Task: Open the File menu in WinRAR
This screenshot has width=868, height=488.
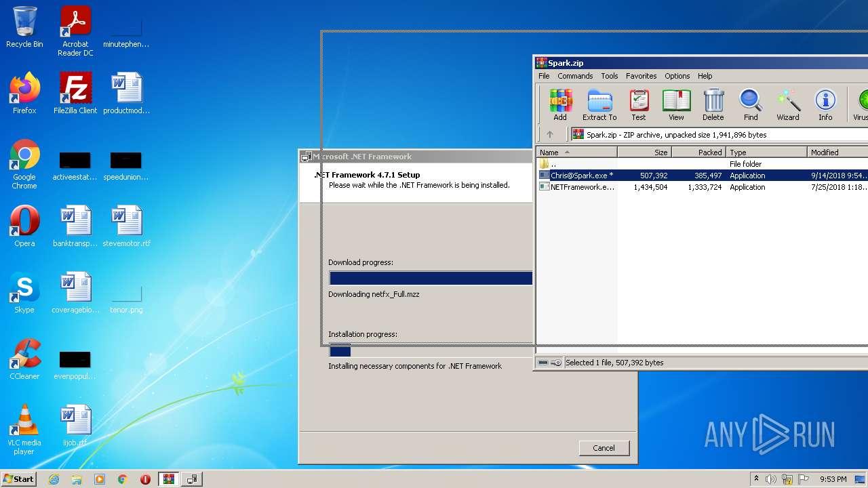Action: pyautogui.click(x=544, y=76)
